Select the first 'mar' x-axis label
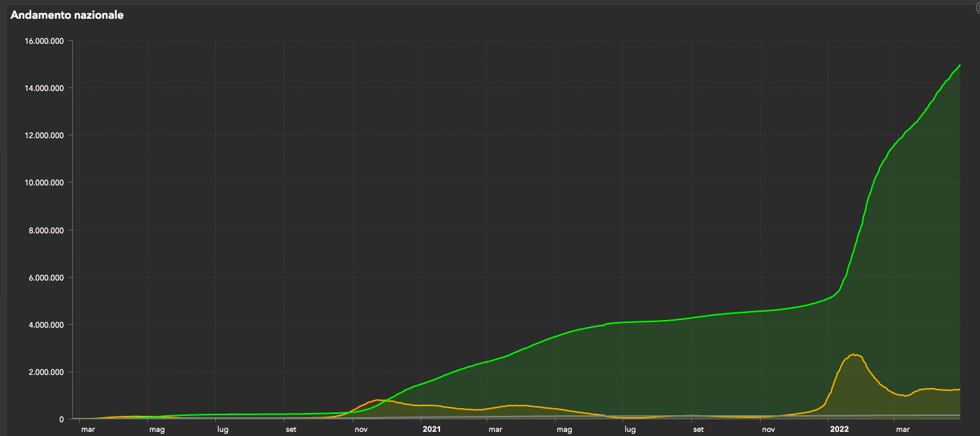 click(x=88, y=430)
